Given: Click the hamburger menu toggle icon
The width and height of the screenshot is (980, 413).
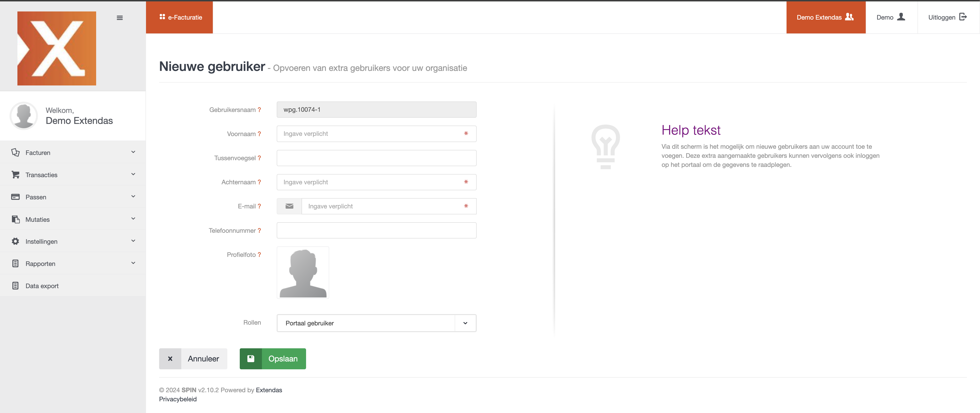Looking at the screenshot, I should coord(120,18).
